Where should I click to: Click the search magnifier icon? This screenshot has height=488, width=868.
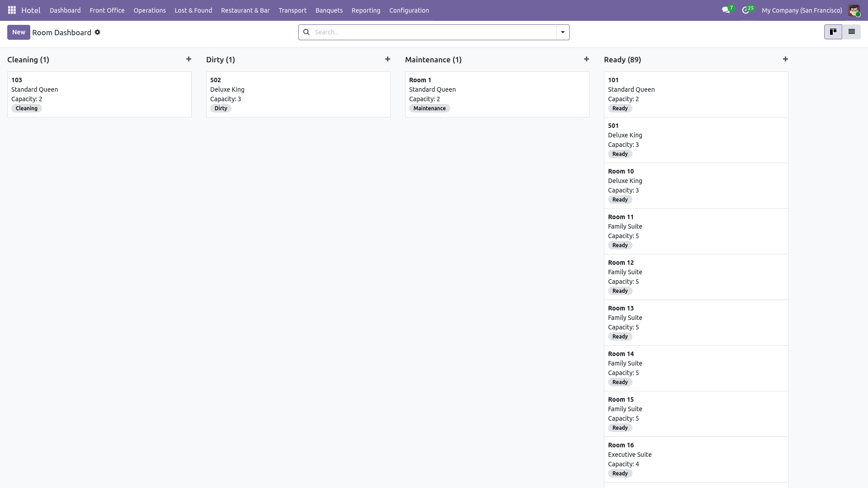307,32
